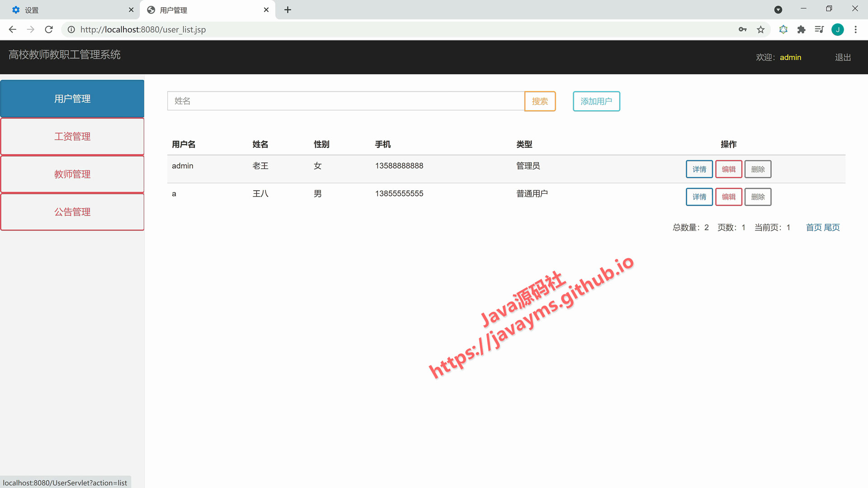The width and height of the screenshot is (868, 488).
Task: Switch to the 用户管理 browser tab
Action: point(207,9)
